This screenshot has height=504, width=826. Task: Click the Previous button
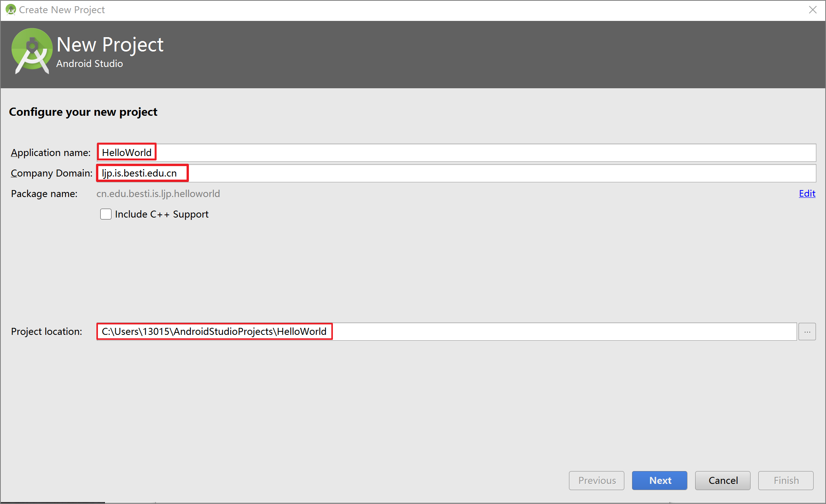596,480
